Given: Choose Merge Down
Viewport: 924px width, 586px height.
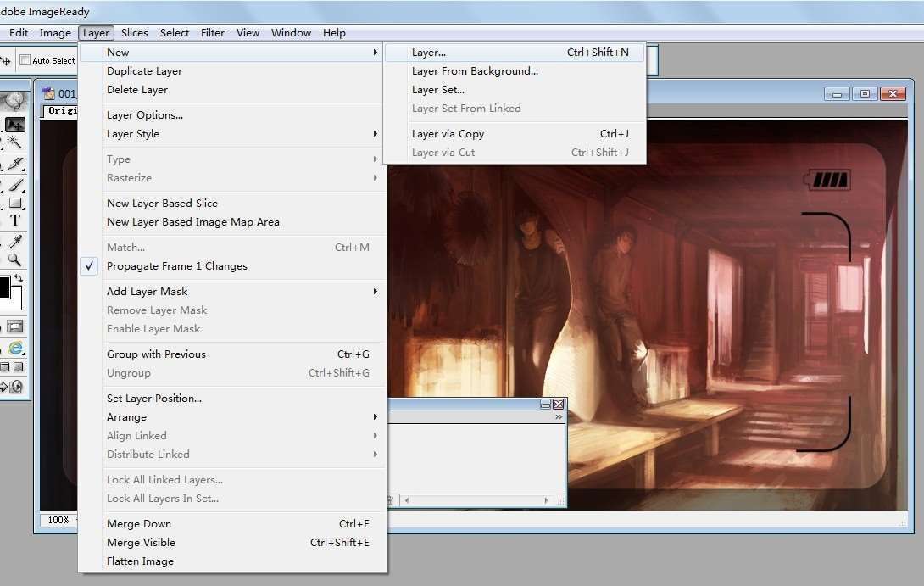Looking at the screenshot, I should click(232, 524).
